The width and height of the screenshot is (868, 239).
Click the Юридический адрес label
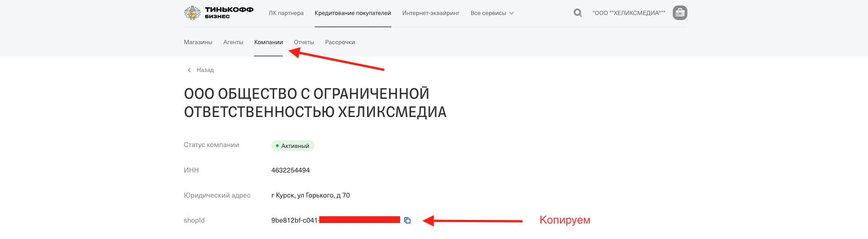pyautogui.click(x=217, y=195)
